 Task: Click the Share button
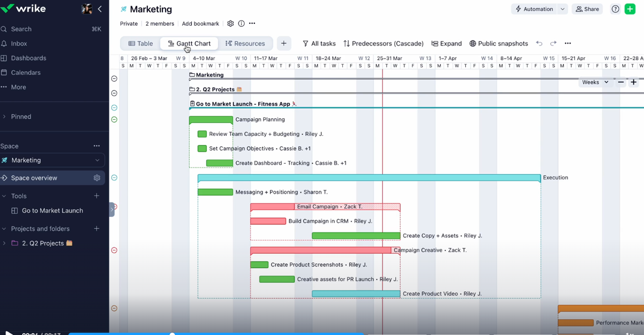point(587,9)
